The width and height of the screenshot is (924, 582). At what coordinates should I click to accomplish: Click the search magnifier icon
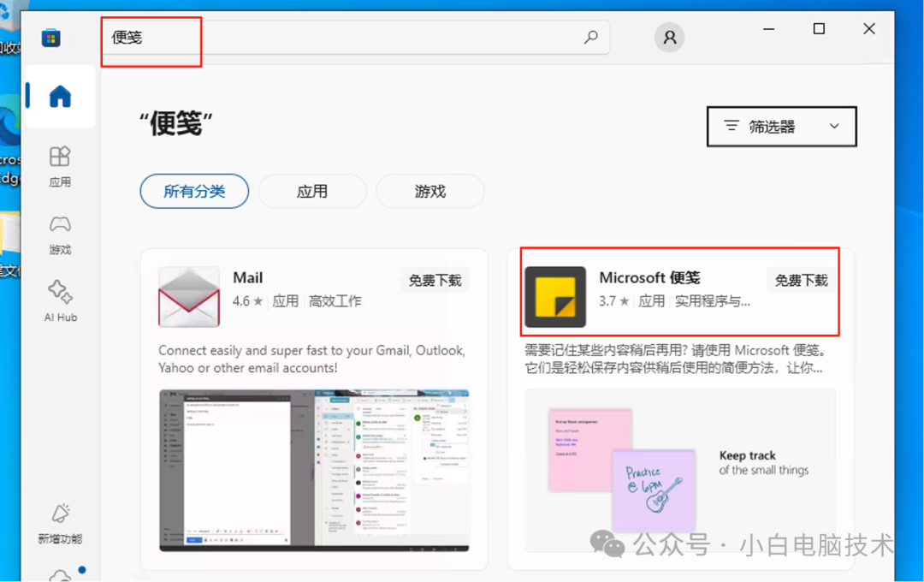tap(590, 37)
